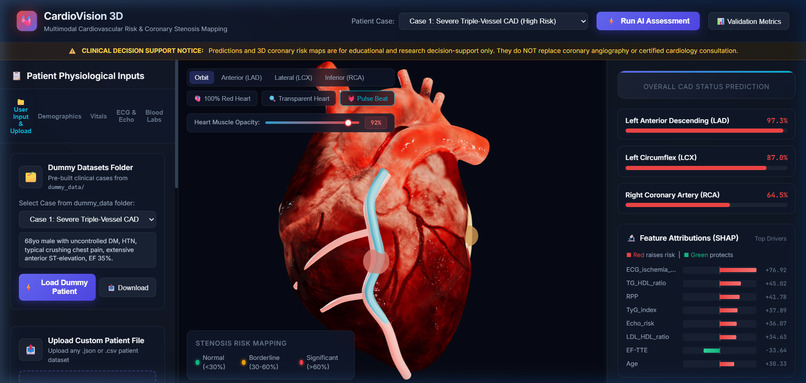Switch to Anterior (LAD) view

[241, 78]
